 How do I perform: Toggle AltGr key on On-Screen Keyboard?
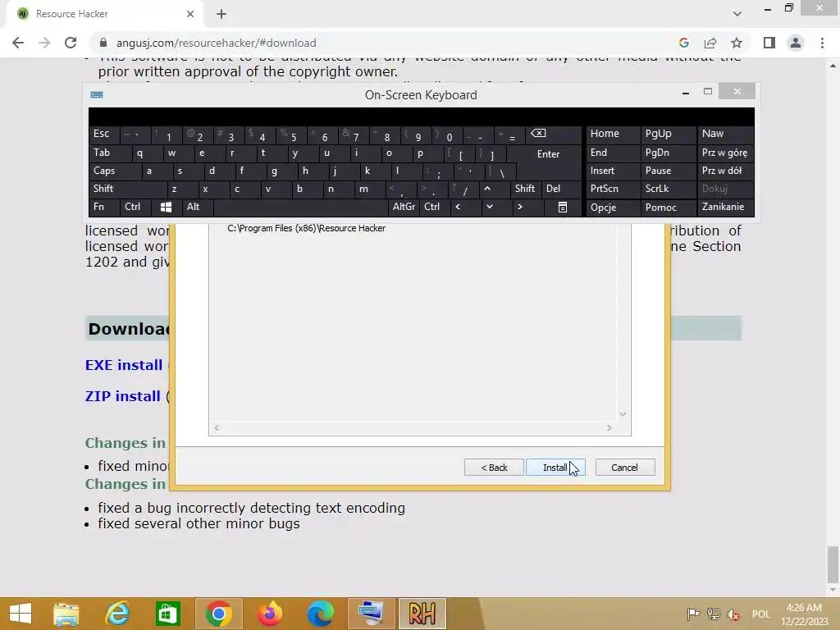(x=404, y=207)
